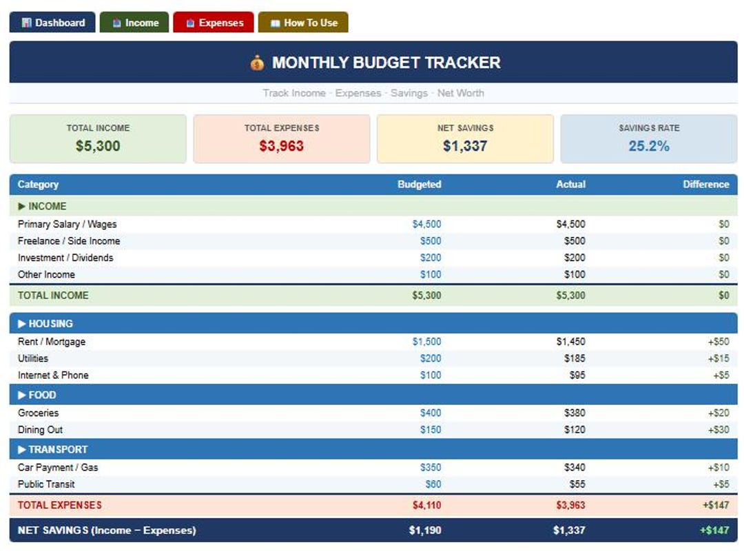The width and height of the screenshot is (744, 560).
Task: Edit Other Income budgeted $100 cell
Action: tap(431, 274)
